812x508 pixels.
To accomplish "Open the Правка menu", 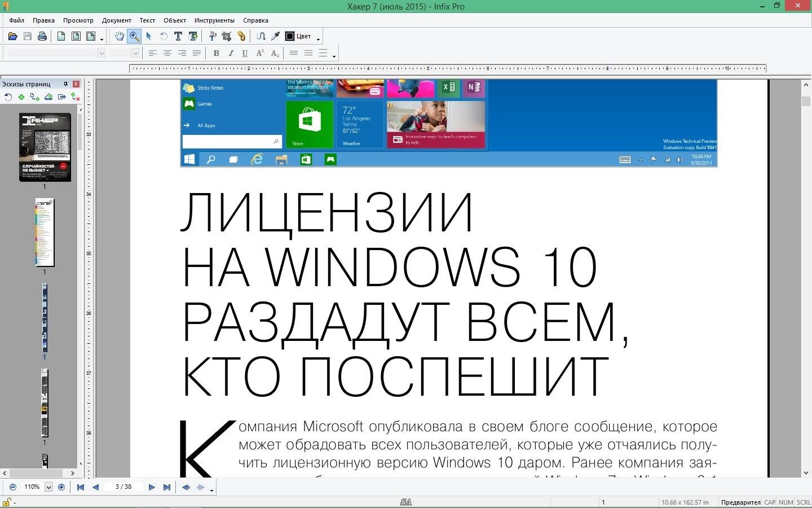I will point(43,20).
